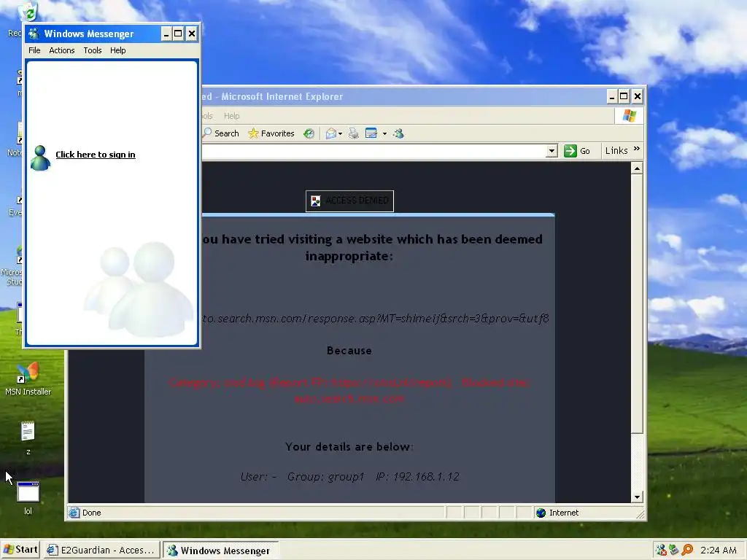
Task: Click the Internet zone globe in status bar
Action: 541,513
